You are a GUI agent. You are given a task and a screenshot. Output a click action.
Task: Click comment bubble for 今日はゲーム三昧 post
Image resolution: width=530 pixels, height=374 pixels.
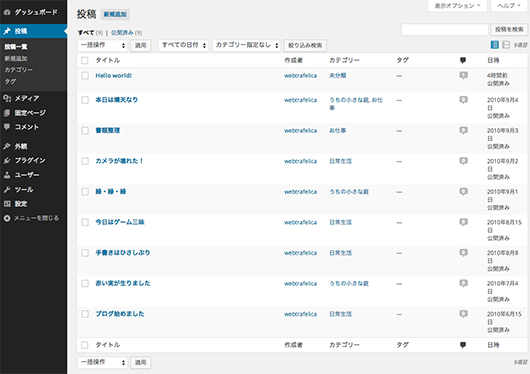[x=463, y=222]
